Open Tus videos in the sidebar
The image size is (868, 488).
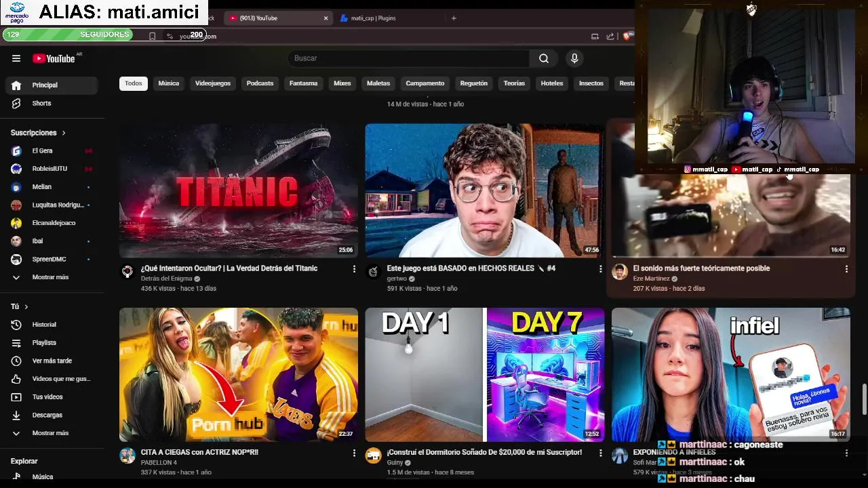[x=52, y=396]
